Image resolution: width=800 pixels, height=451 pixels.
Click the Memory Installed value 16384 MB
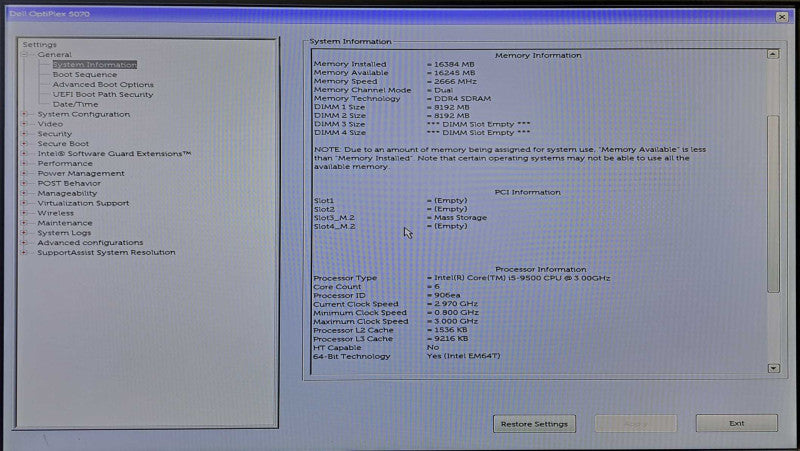click(454, 64)
